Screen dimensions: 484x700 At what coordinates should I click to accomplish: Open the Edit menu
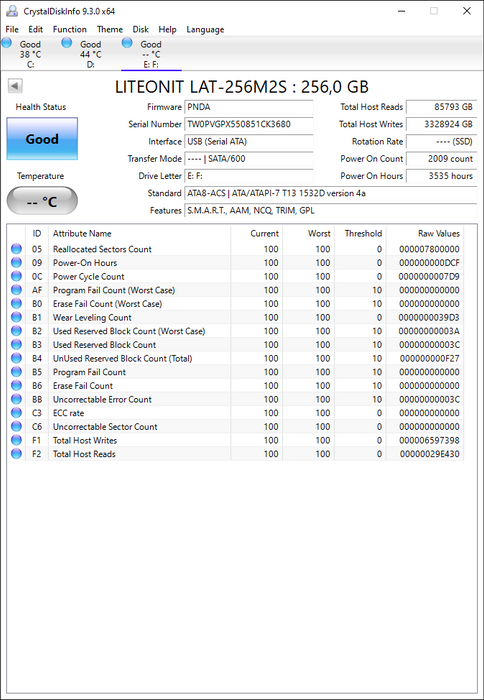tap(36, 29)
